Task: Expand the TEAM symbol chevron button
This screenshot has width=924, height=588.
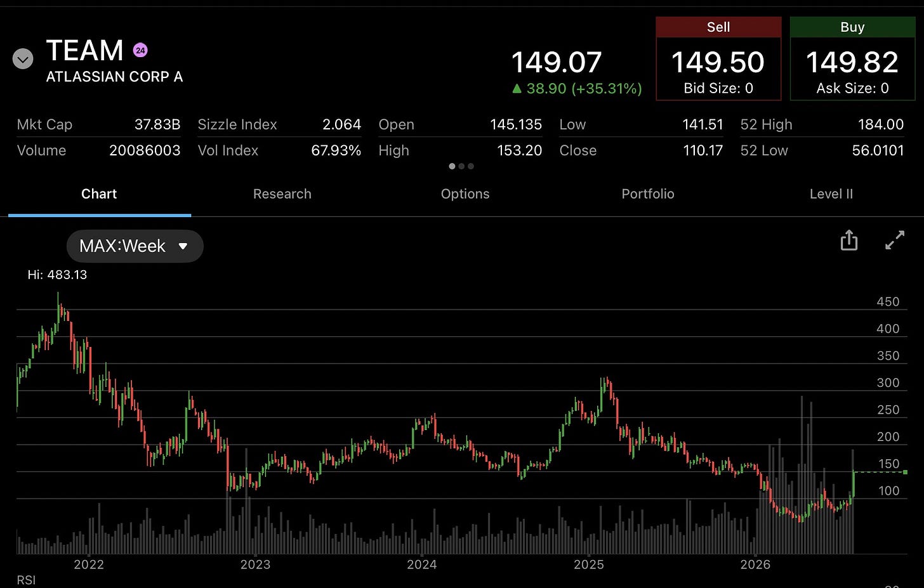Action: point(23,60)
